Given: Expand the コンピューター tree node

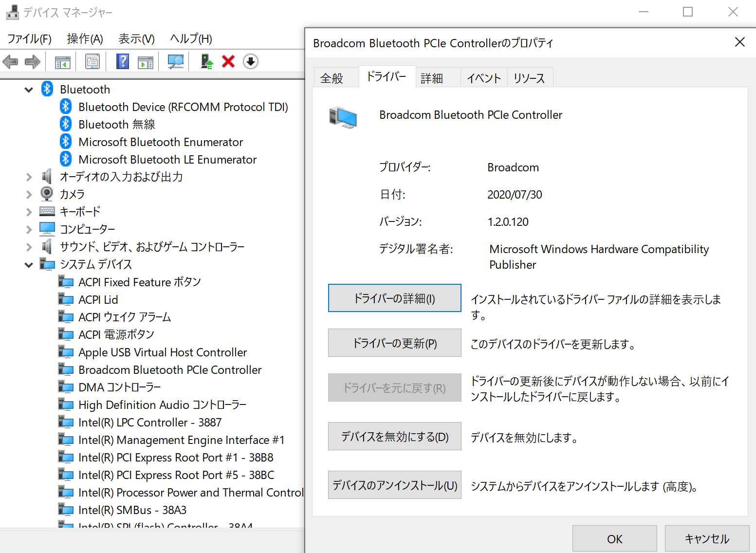Looking at the screenshot, I should [29, 230].
